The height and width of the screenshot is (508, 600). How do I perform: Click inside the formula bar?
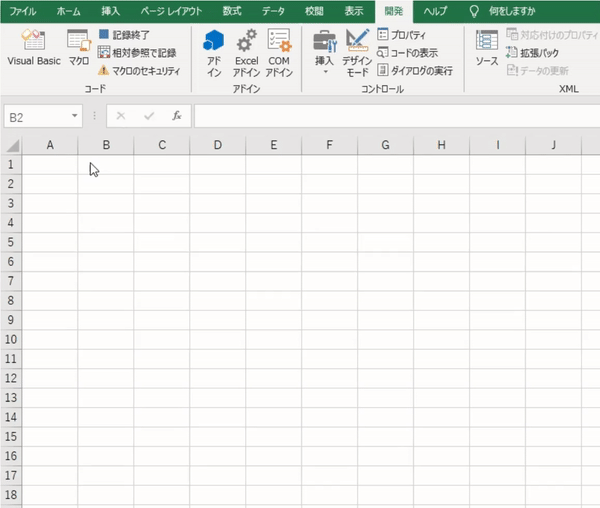tap(396, 116)
